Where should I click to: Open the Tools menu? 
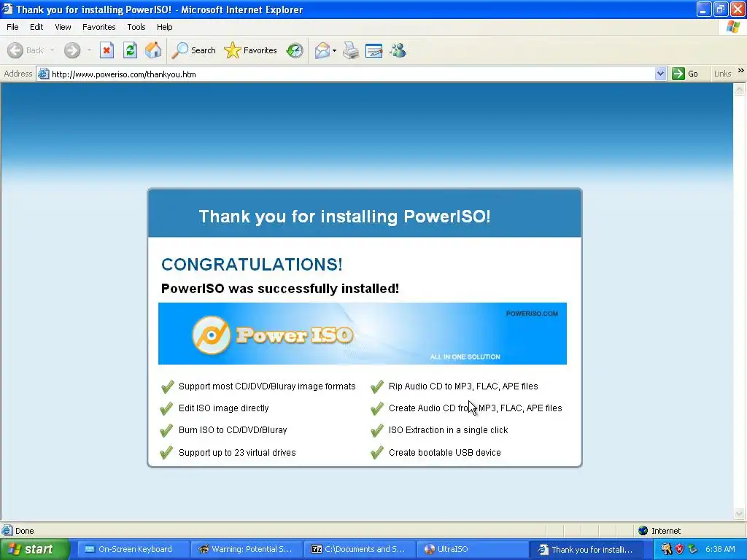coord(136,27)
